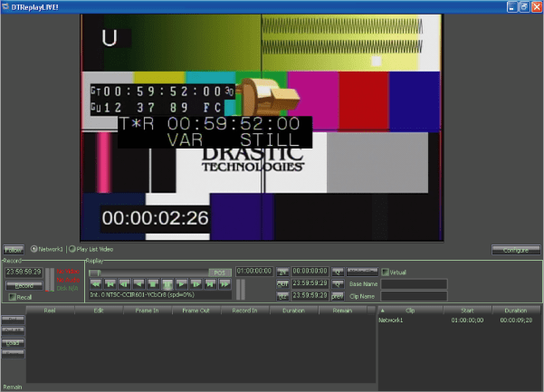The height and width of the screenshot is (392, 544).
Task: Click the Duration header in edit list
Action: [x=294, y=311]
